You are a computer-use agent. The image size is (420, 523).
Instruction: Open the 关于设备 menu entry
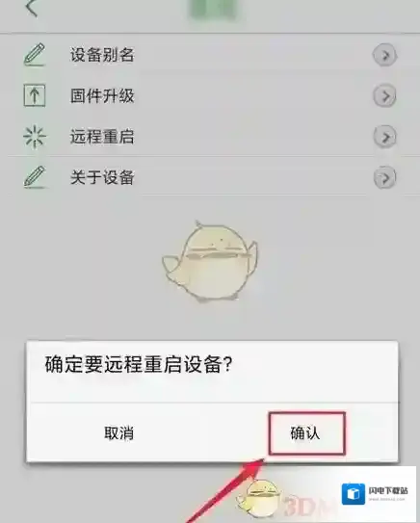(210, 176)
